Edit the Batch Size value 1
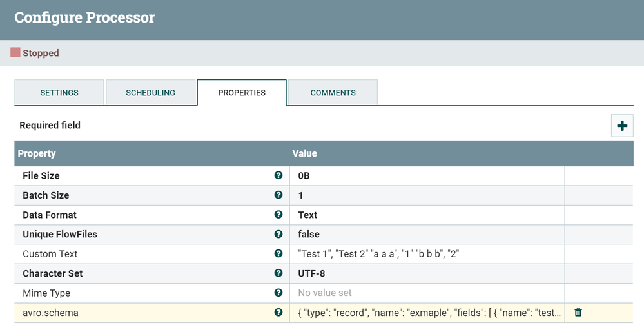 pyautogui.click(x=427, y=195)
